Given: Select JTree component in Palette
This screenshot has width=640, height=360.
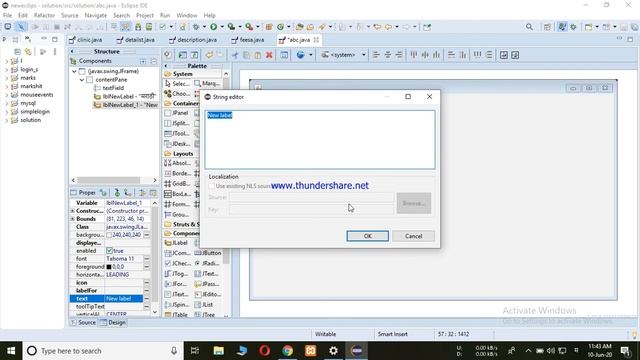Looking at the screenshot, I should point(204,315).
